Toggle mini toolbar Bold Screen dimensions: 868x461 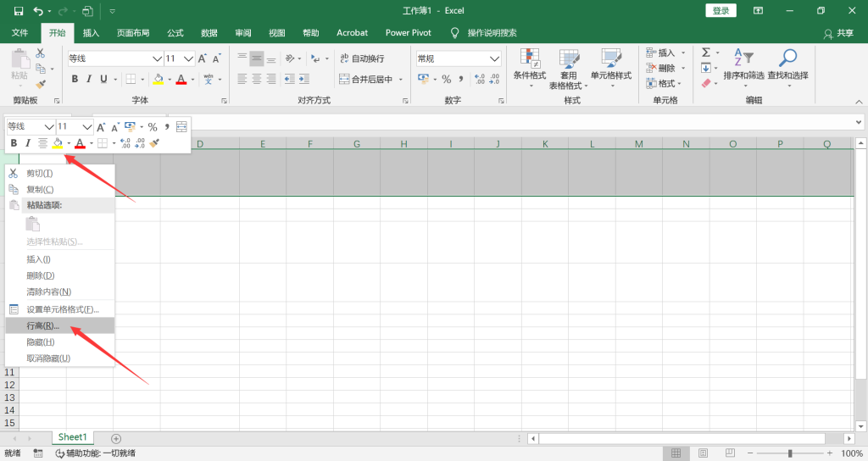14,143
